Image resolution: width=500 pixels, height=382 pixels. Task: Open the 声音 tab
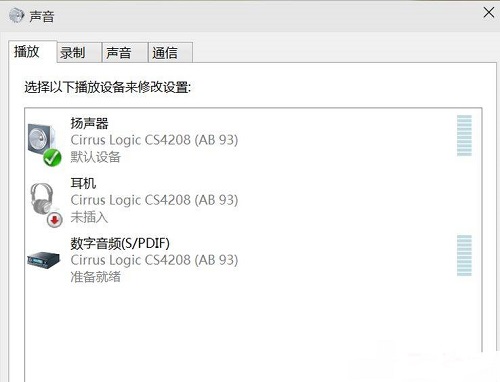click(125, 53)
